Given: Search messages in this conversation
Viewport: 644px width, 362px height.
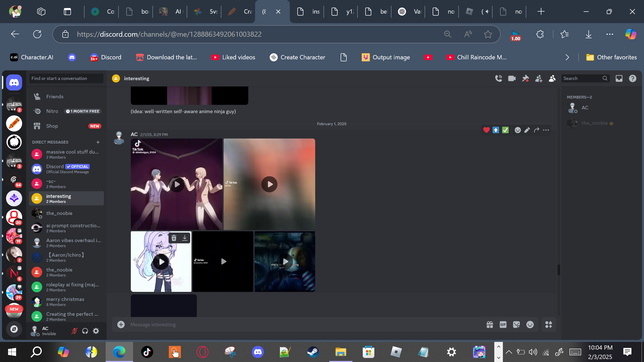Looking at the screenshot, I should coord(586,78).
